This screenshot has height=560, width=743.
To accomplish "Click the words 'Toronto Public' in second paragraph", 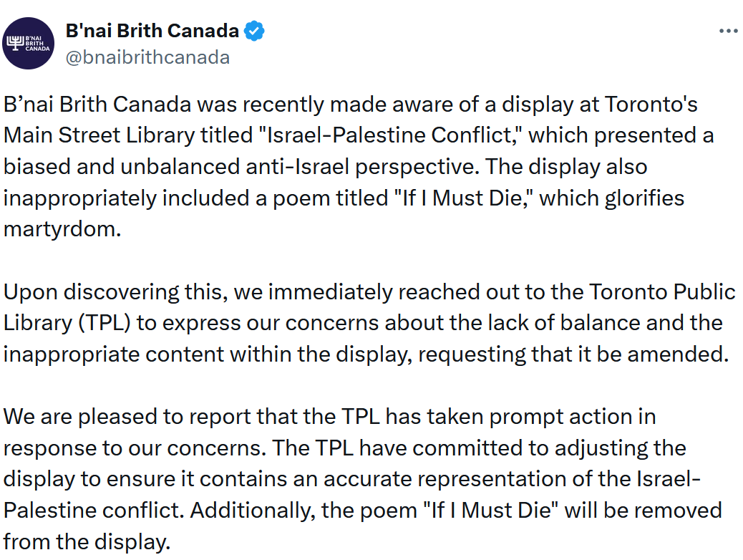I will (x=662, y=291).
